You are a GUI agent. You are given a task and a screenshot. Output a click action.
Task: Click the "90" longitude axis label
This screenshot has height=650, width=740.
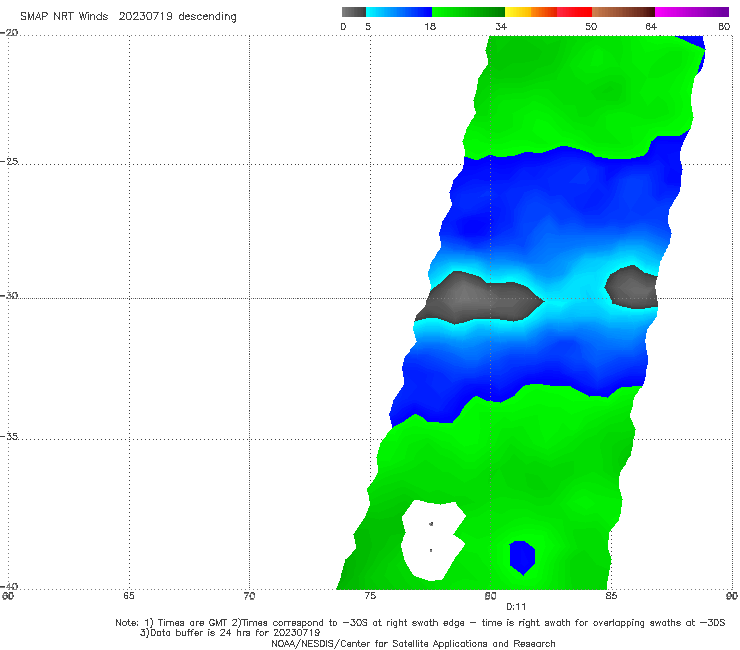point(732,595)
